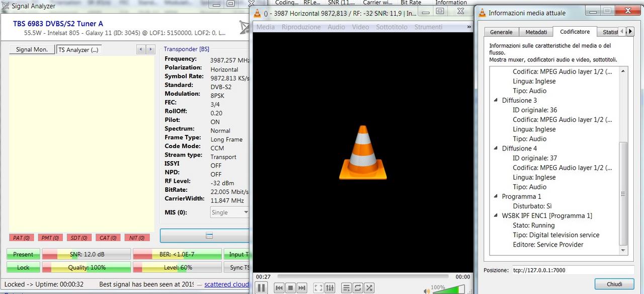Image resolution: width=644 pixels, height=294 pixels.
Task: Click the VLC seek progress bar
Action: click(363, 276)
